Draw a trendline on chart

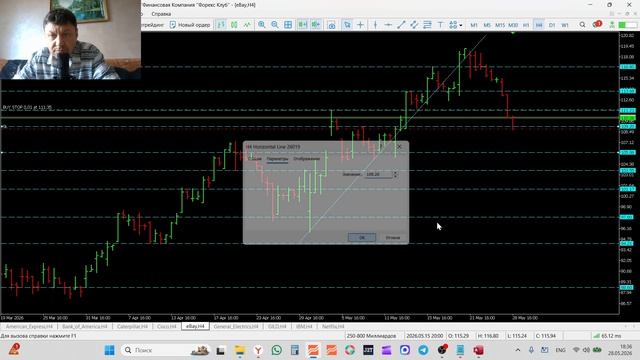click(x=401, y=25)
